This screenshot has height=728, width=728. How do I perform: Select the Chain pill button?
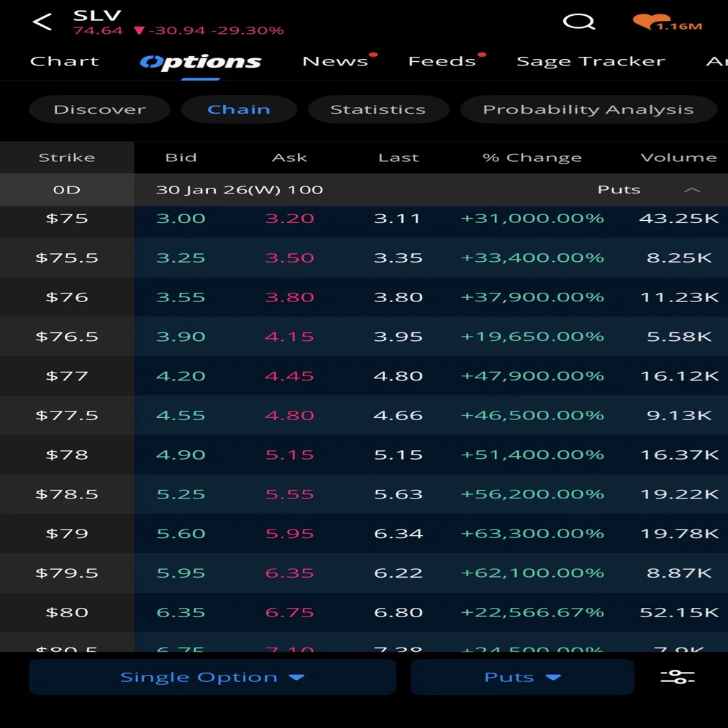pos(239,109)
